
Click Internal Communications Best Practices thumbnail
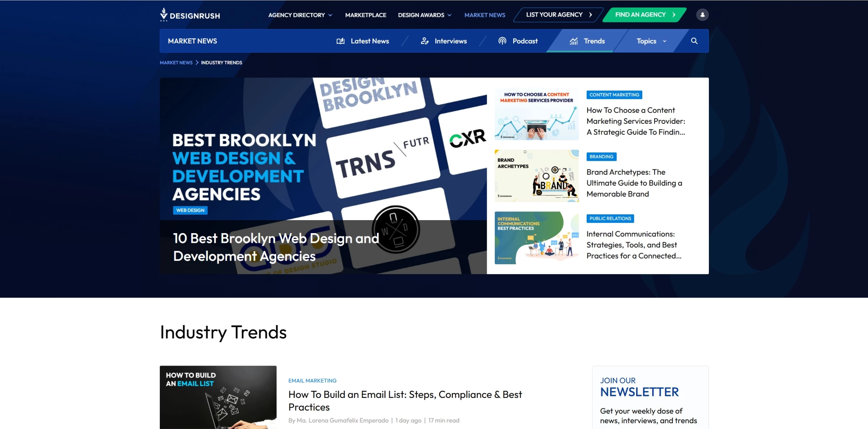coord(537,238)
